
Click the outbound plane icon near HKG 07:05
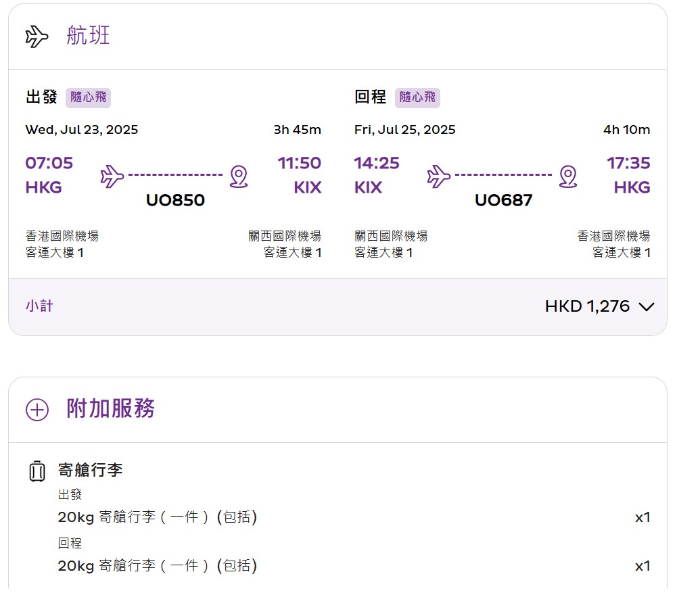click(x=112, y=176)
